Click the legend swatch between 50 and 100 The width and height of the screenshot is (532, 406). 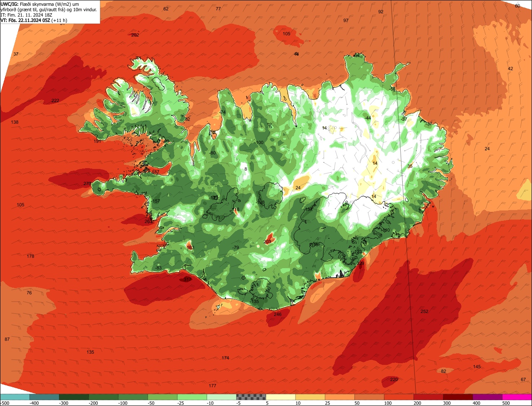[x=369, y=396]
